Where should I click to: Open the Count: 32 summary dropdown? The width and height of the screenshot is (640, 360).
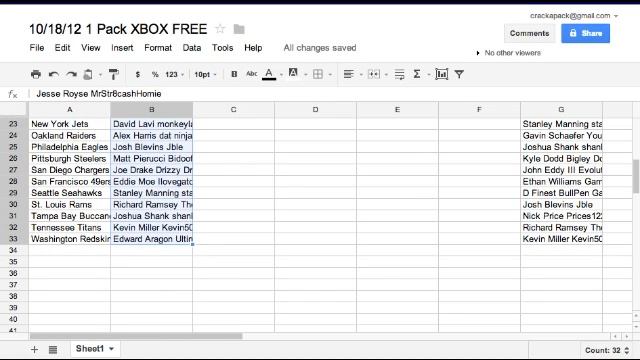point(607,350)
